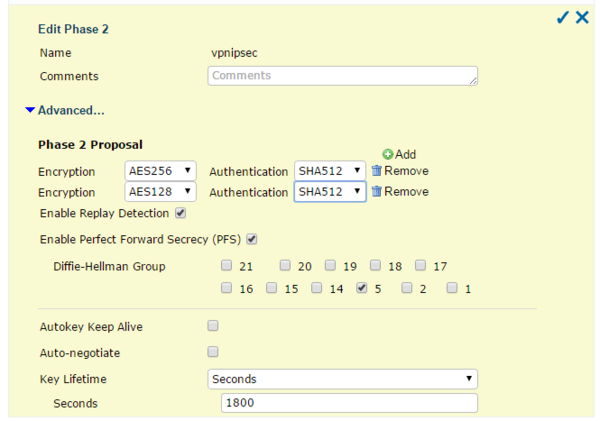
Task: Remove the AES128 proposal row
Action: (399, 192)
